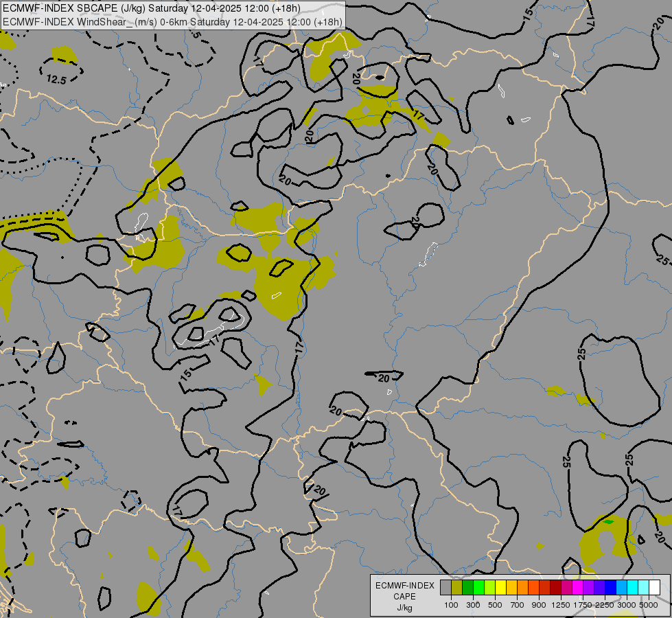This screenshot has height=618, width=672.
Task: Click the '5000' legend scale value
Action: 649,605
